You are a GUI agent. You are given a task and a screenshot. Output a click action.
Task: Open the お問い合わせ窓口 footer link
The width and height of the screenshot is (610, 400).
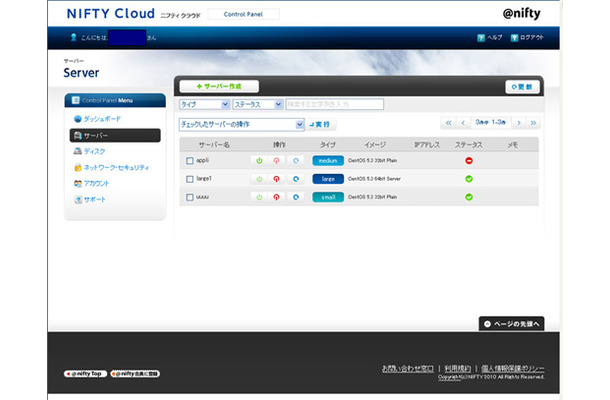[408, 368]
